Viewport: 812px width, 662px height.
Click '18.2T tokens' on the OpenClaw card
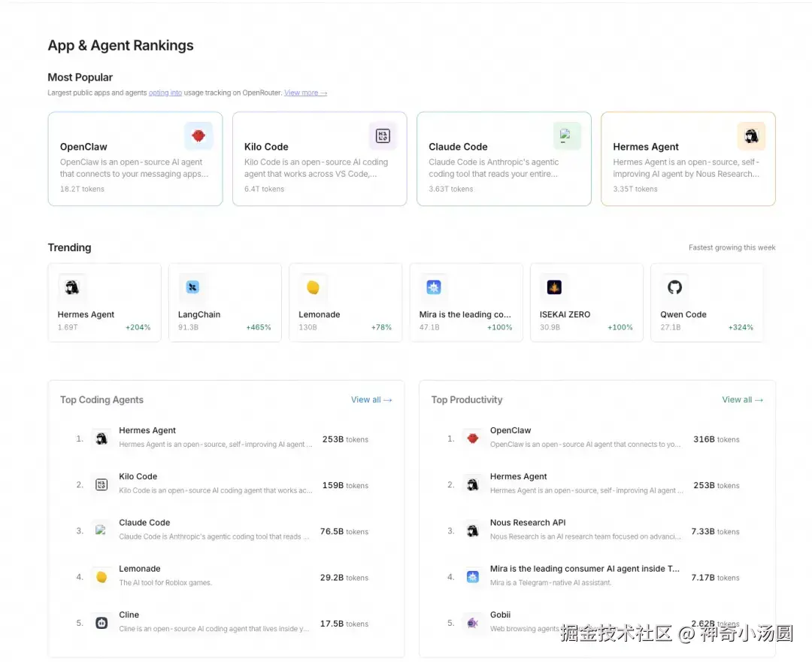point(82,189)
